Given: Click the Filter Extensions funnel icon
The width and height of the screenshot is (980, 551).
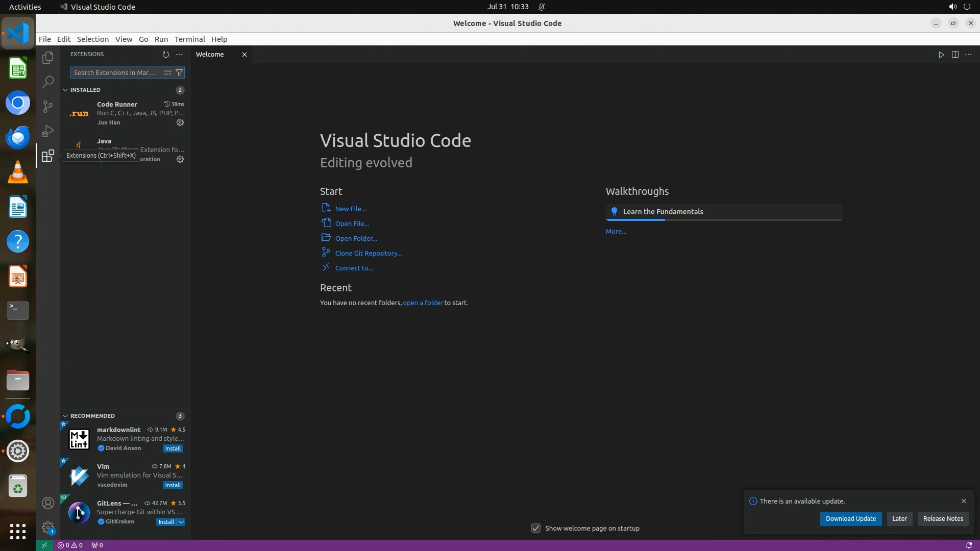Looking at the screenshot, I should click(179, 72).
